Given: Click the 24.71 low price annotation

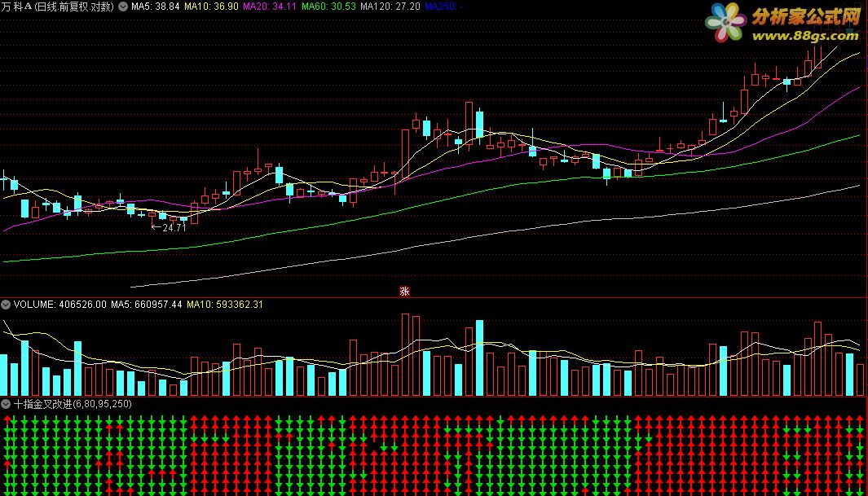Looking at the screenshot, I should tap(169, 227).
